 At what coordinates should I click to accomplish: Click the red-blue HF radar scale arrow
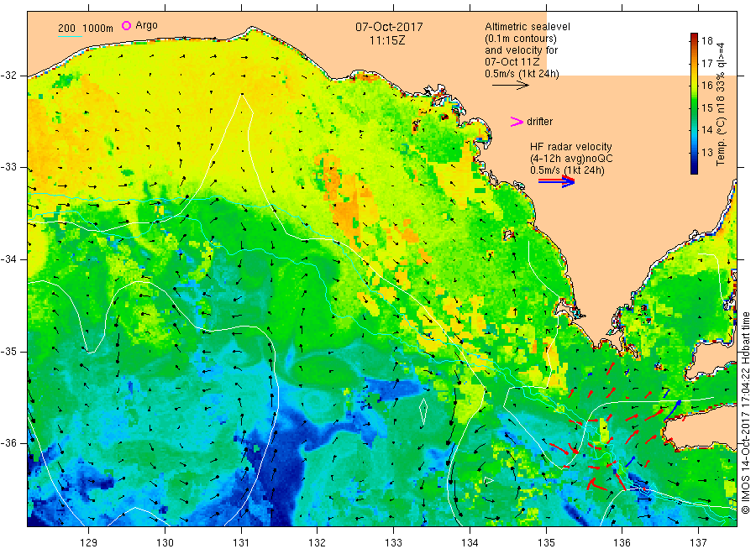pos(556,181)
